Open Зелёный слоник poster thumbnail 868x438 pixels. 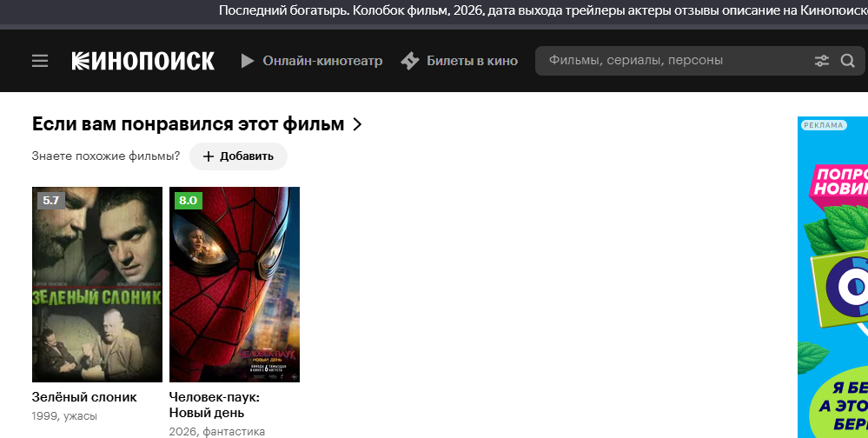(97, 285)
